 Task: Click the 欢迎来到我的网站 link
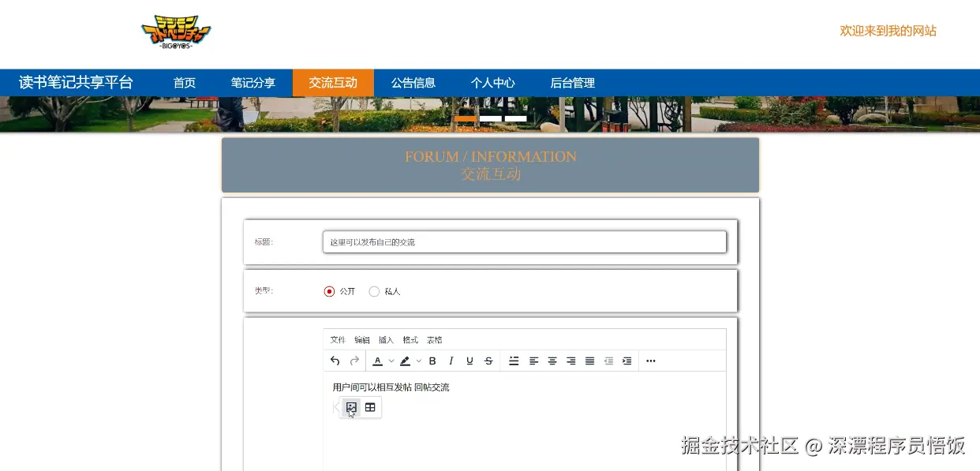(x=888, y=31)
